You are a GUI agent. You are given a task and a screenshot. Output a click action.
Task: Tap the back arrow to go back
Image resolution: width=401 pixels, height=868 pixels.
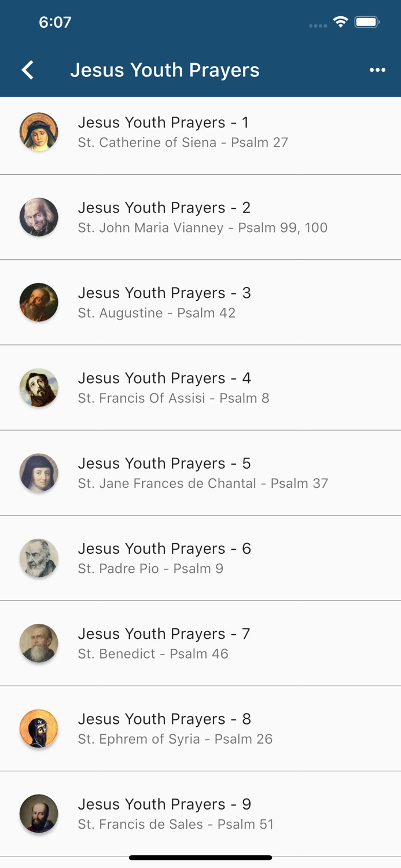click(x=27, y=69)
